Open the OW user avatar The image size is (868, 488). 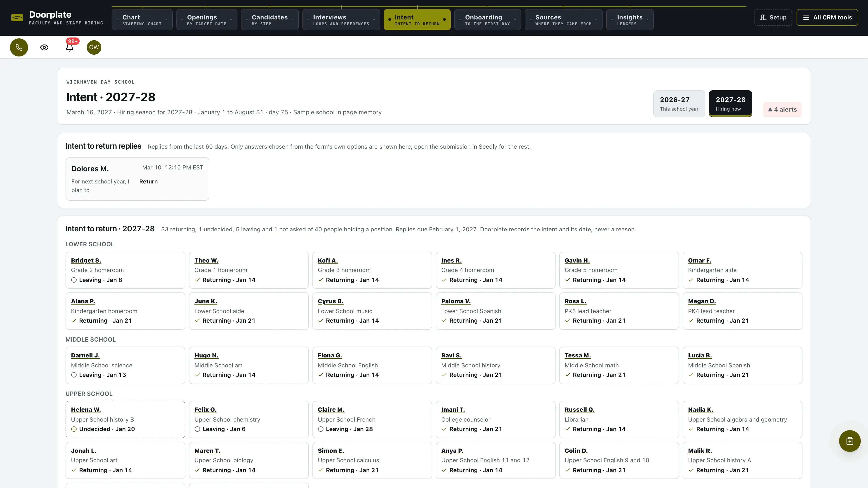pyautogui.click(x=94, y=47)
